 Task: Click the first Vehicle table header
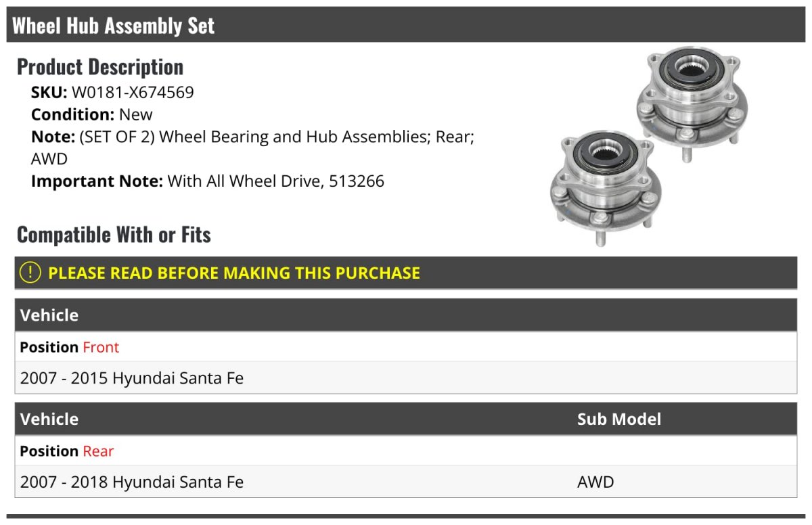[x=406, y=315]
